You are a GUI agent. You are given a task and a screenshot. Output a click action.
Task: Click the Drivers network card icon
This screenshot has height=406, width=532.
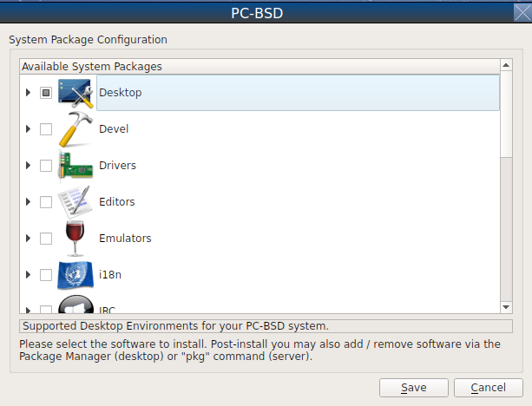(x=76, y=166)
